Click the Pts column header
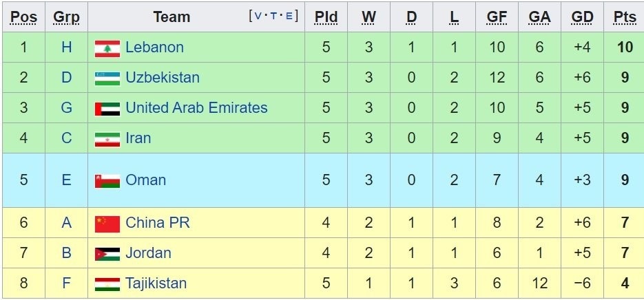The width and height of the screenshot is (644, 300). (x=625, y=17)
